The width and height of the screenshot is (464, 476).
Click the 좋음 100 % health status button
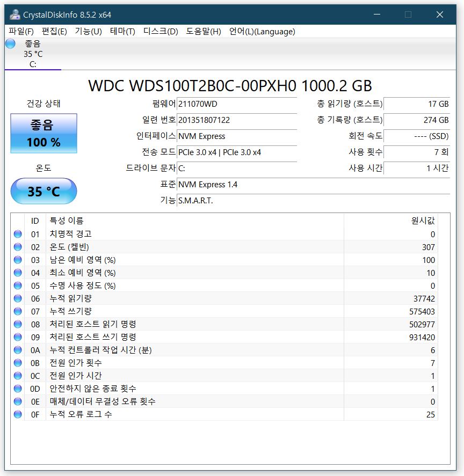[44, 133]
